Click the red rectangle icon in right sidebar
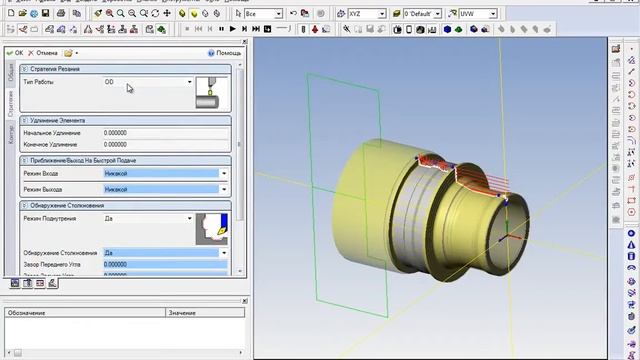640x360 pixels. pyautogui.click(x=631, y=201)
